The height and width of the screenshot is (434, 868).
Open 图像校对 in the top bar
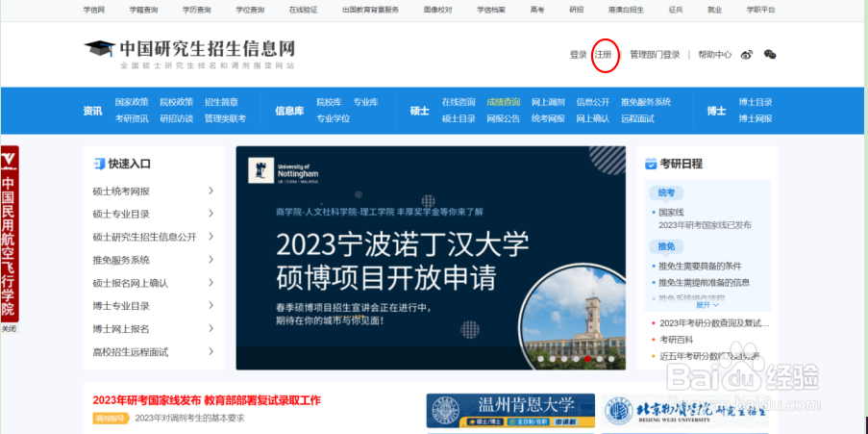coord(438,10)
